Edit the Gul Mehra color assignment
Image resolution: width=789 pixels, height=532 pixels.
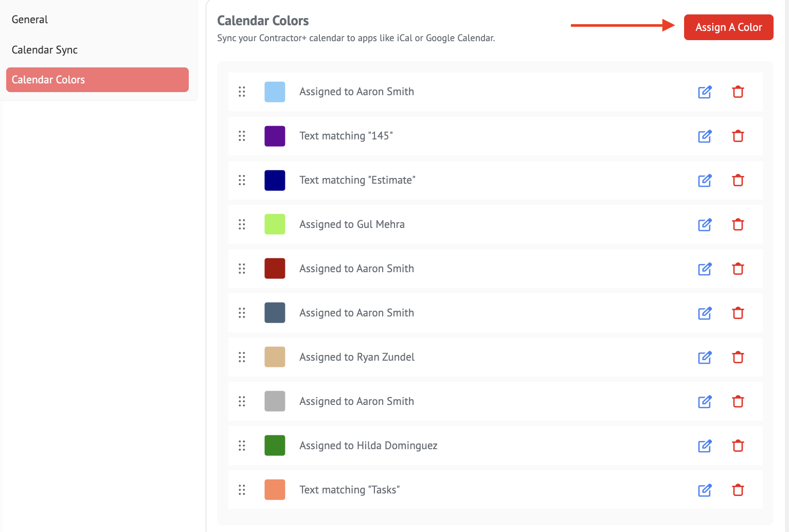coord(705,225)
